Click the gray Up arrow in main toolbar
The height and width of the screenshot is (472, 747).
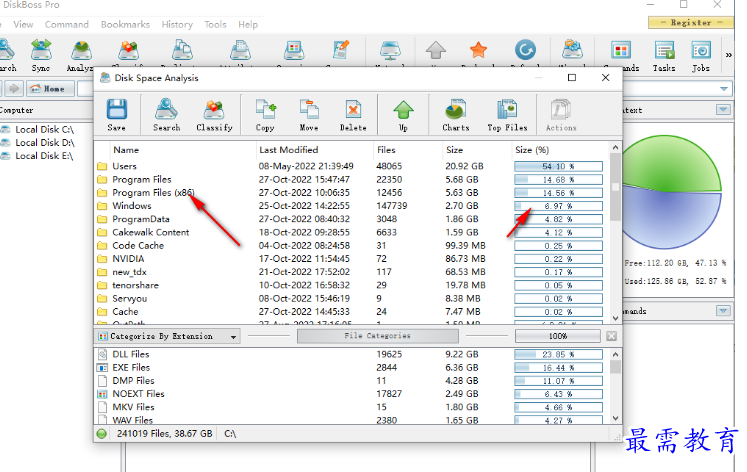tap(435, 50)
